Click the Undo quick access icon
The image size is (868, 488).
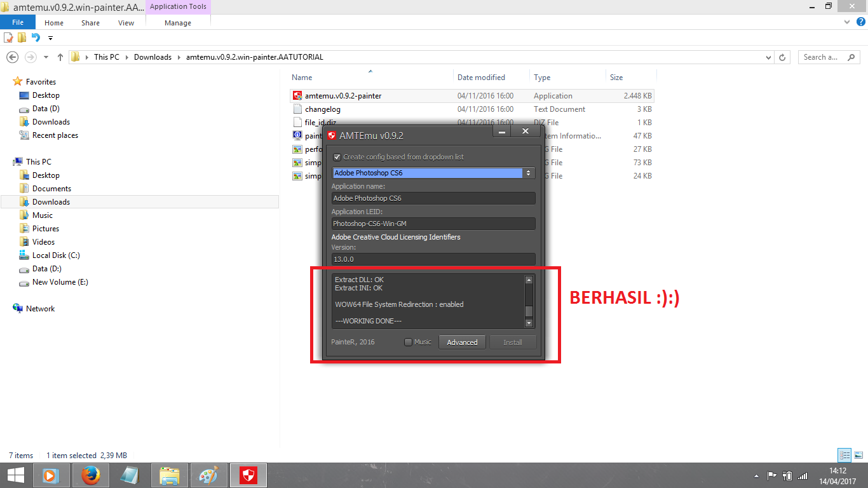click(x=36, y=37)
